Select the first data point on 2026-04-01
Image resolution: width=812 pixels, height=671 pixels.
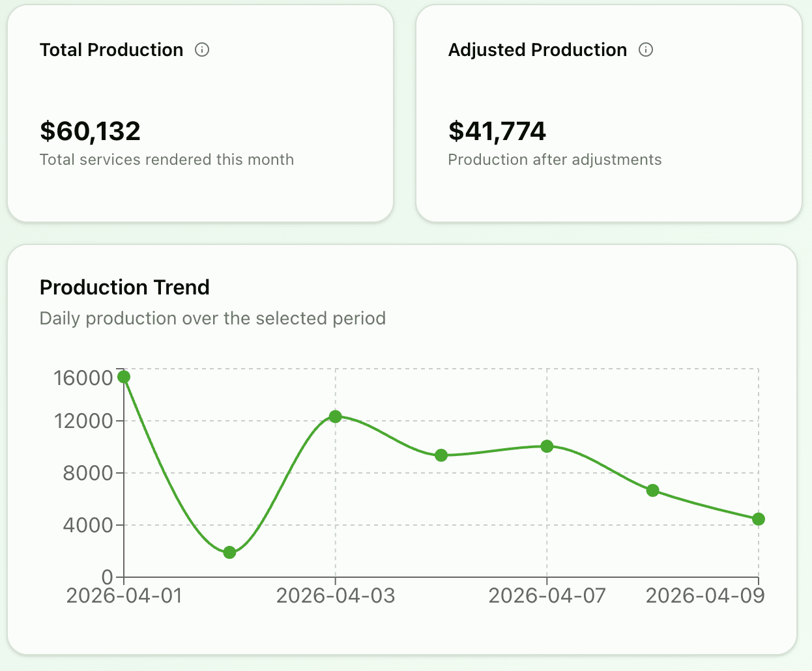point(124,377)
